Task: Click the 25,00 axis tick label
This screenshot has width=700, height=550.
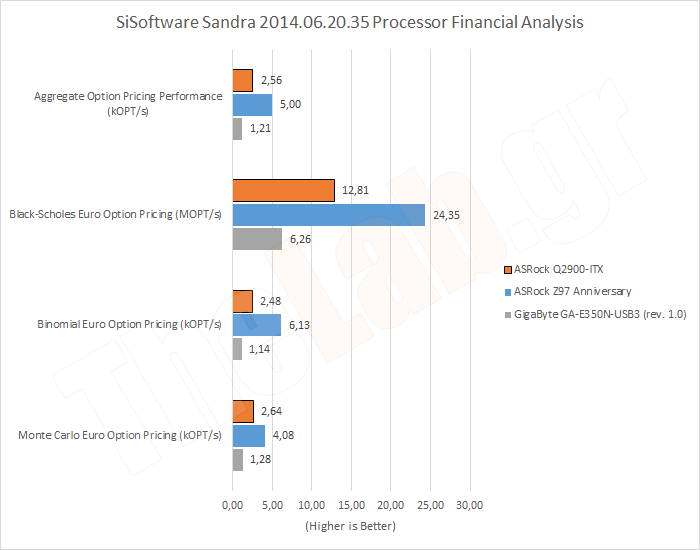Action: 430,505
